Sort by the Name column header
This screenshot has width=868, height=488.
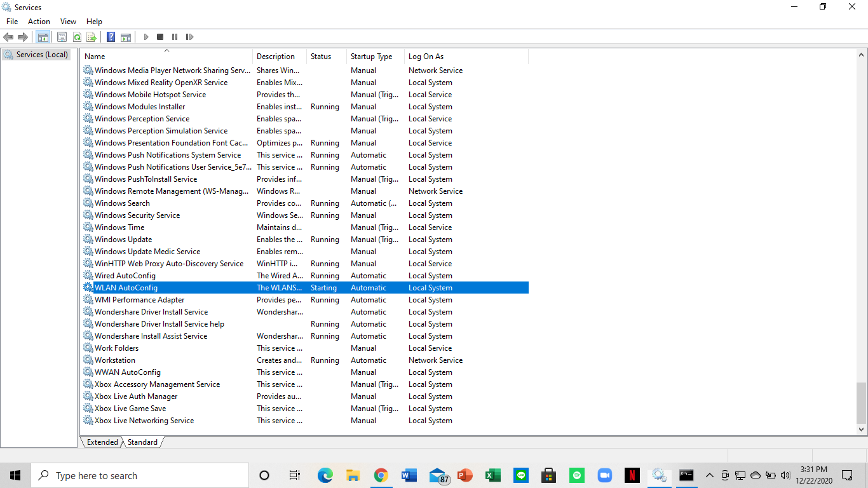click(x=166, y=57)
